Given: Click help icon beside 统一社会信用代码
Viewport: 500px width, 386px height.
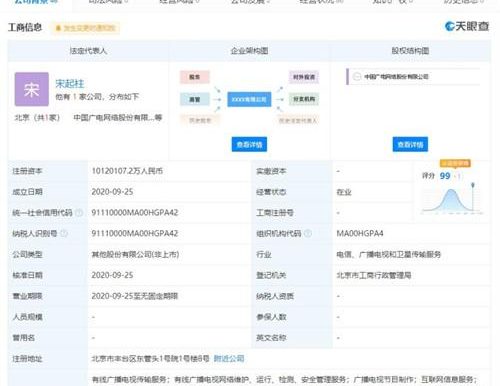Looking at the screenshot, I should [x=79, y=213].
